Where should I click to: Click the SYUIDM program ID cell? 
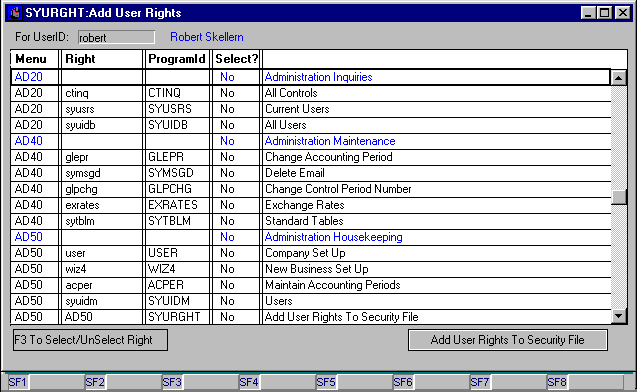coord(177,301)
